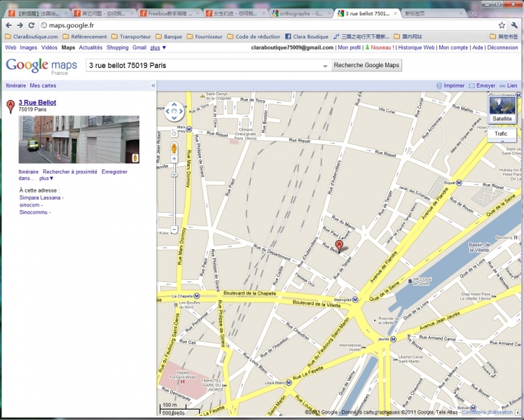
Task: Toggle the Trafic layer
Action: [502, 134]
